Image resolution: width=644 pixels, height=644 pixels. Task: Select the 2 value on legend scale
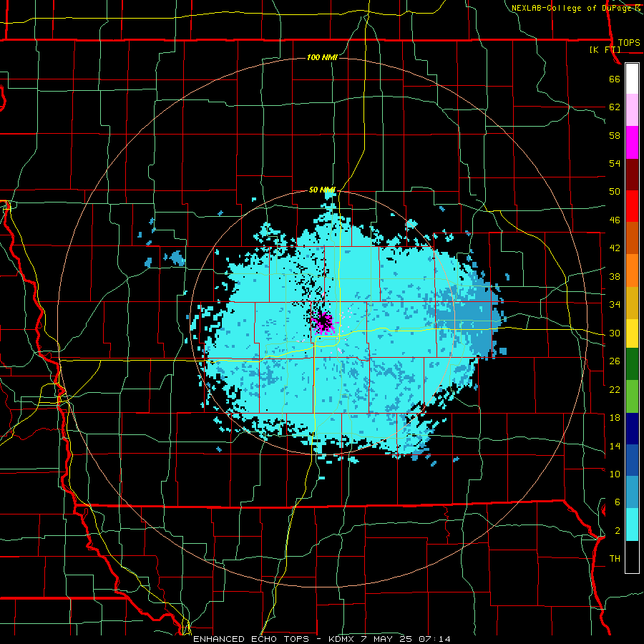click(x=618, y=531)
